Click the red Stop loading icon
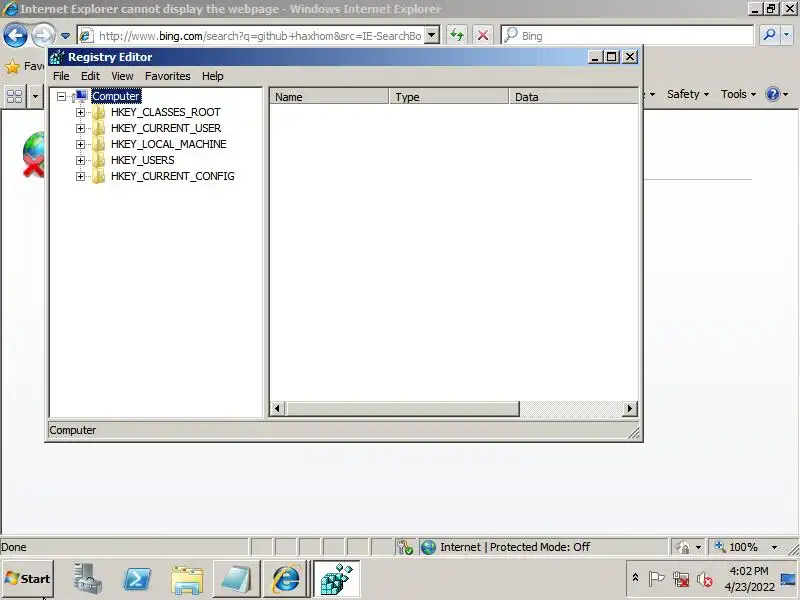 pos(482,35)
